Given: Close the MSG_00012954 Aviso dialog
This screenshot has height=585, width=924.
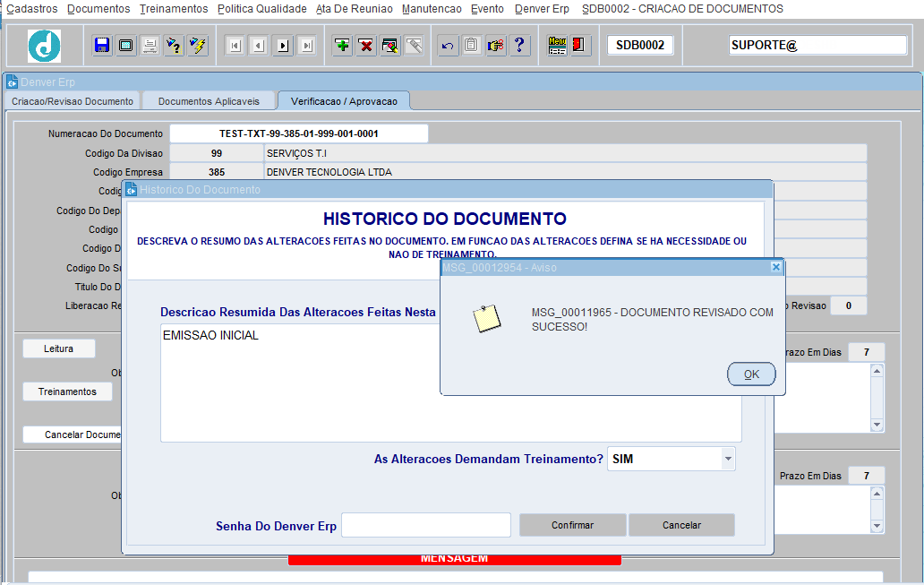Looking at the screenshot, I should [776, 267].
